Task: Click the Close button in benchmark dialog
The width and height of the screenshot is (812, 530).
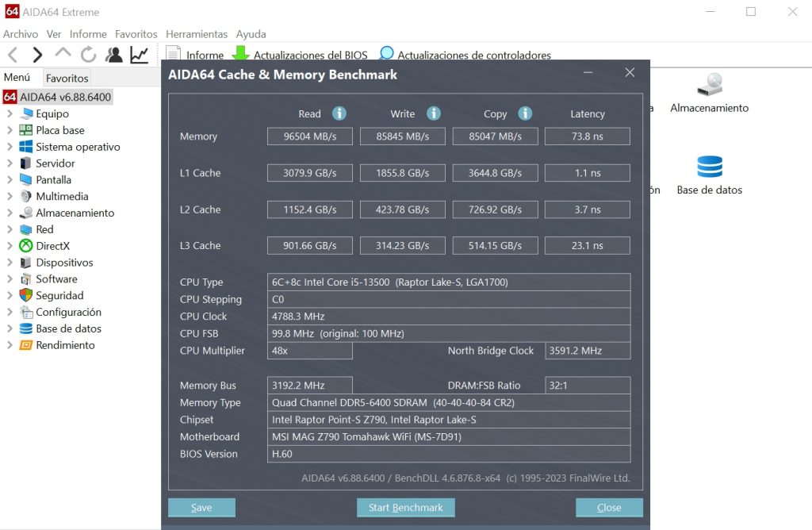Action: click(610, 508)
